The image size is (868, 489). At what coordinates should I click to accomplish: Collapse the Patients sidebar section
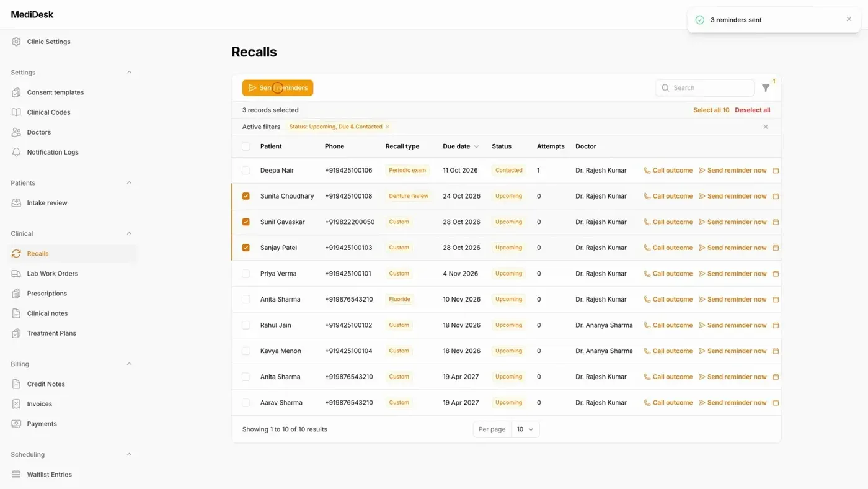click(x=129, y=183)
